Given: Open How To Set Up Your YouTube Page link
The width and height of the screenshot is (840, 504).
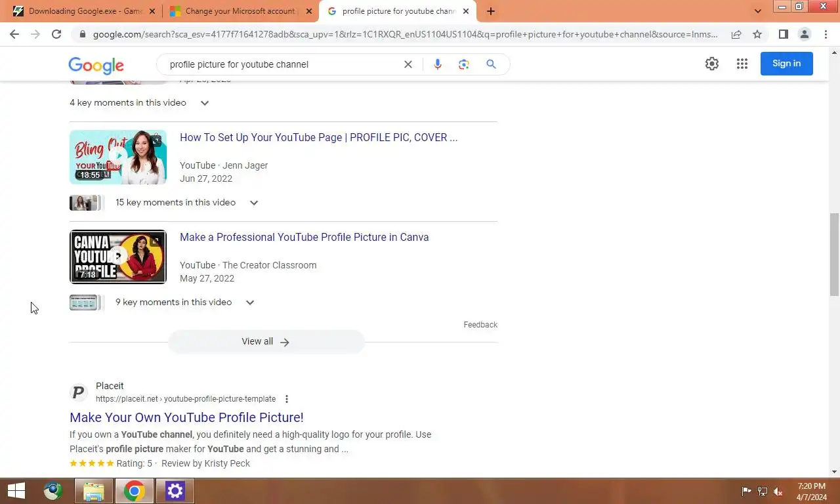Looking at the screenshot, I should point(319,138).
